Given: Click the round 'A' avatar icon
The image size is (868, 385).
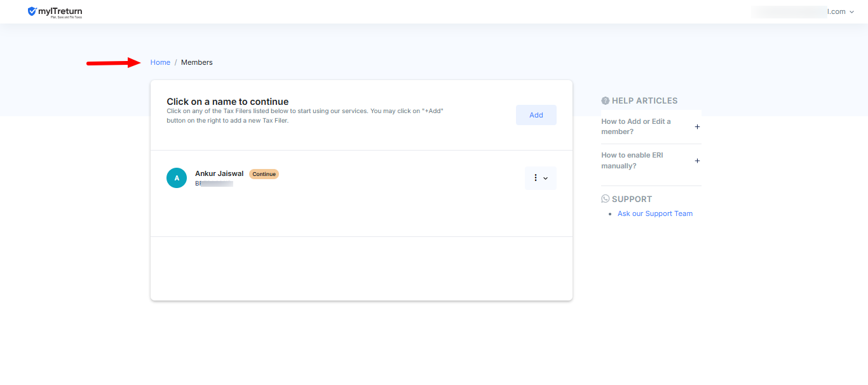Looking at the screenshot, I should [177, 178].
